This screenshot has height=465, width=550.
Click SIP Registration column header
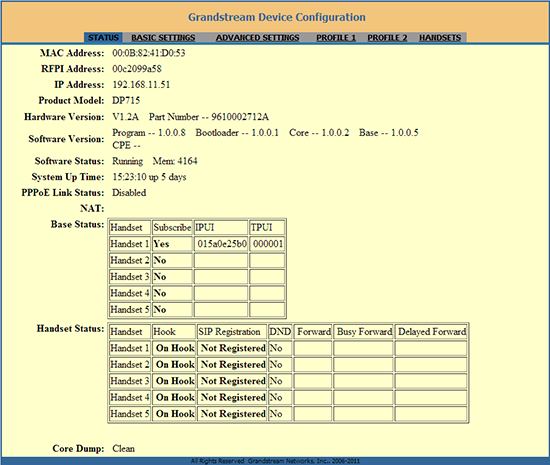[232, 332]
